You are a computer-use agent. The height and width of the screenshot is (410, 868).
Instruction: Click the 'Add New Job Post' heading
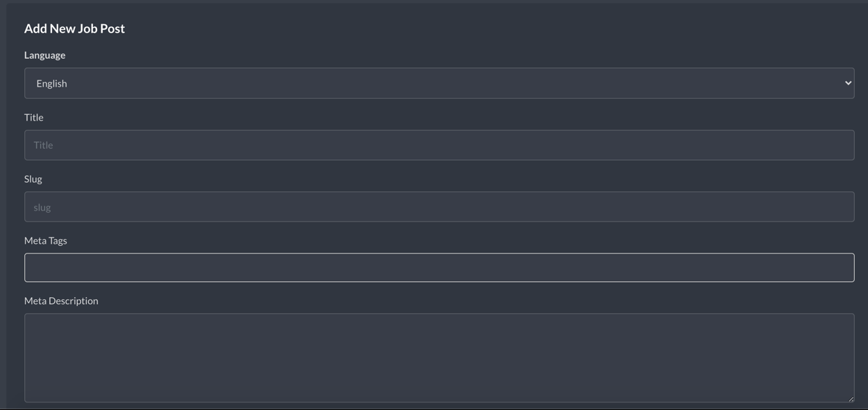[74, 28]
